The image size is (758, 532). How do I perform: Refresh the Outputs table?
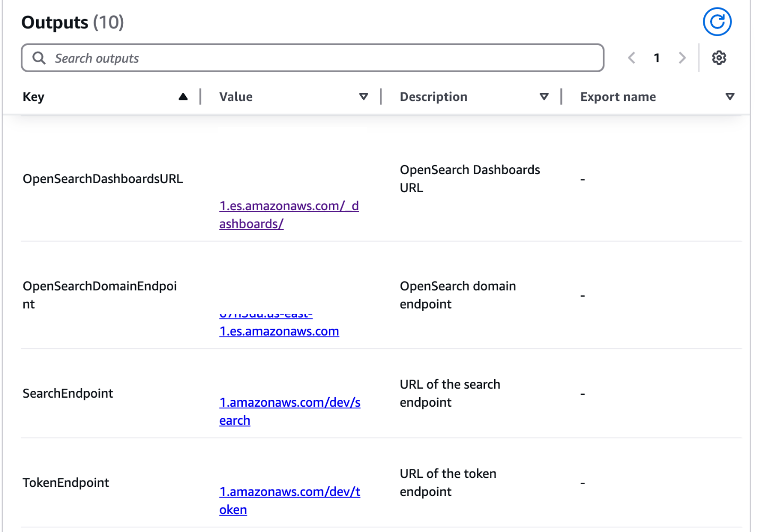pyautogui.click(x=717, y=22)
